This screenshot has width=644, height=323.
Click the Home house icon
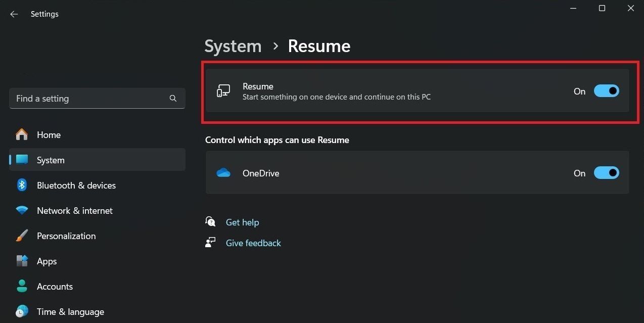tap(22, 134)
